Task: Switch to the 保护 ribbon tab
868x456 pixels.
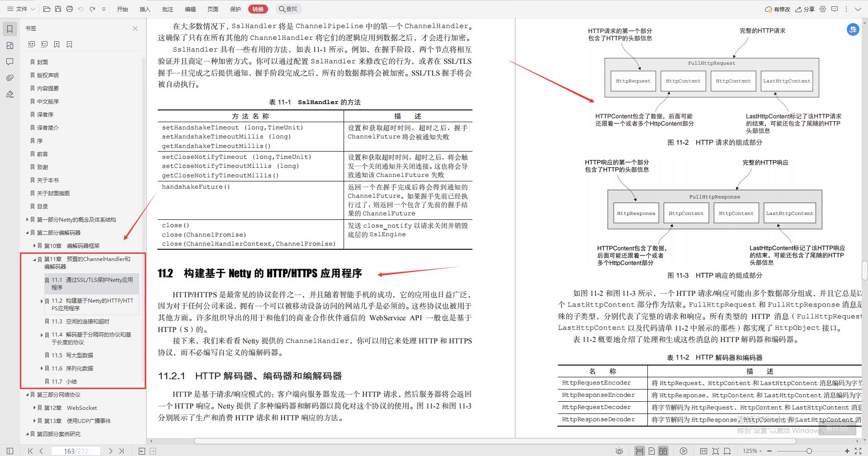Action: [235, 9]
